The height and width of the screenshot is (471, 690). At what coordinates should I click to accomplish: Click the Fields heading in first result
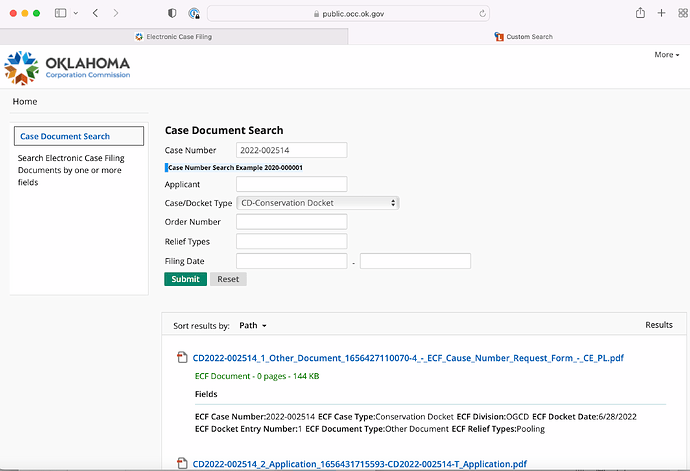click(x=206, y=394)
